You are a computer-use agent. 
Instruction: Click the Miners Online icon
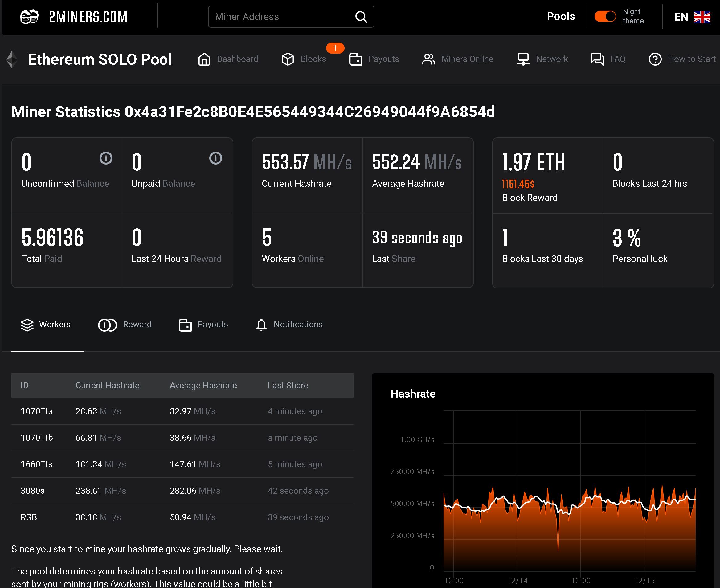(428, 58)
